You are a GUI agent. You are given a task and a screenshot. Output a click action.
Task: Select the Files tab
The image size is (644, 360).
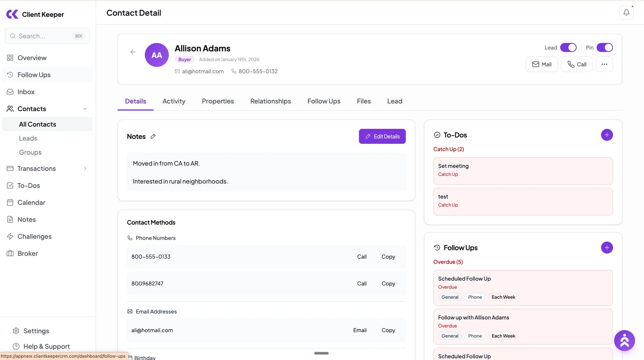(x=364, y=101)
